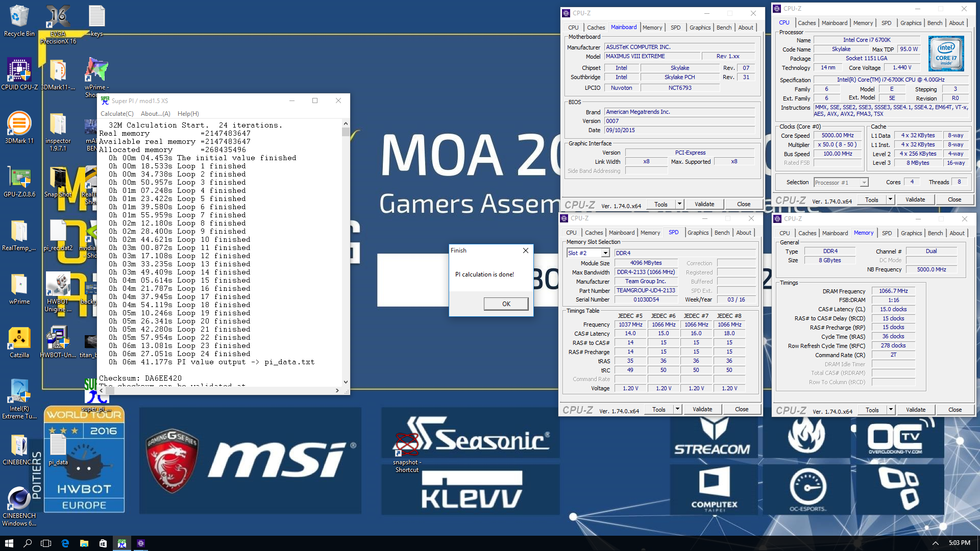Open taskbar search
The height and width of the screenshot is (551, 980).
pos(28,543)
